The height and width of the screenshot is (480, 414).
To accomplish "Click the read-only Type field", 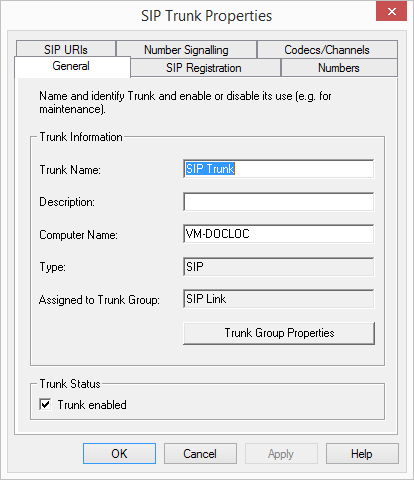I will click(x=278, y=266).
